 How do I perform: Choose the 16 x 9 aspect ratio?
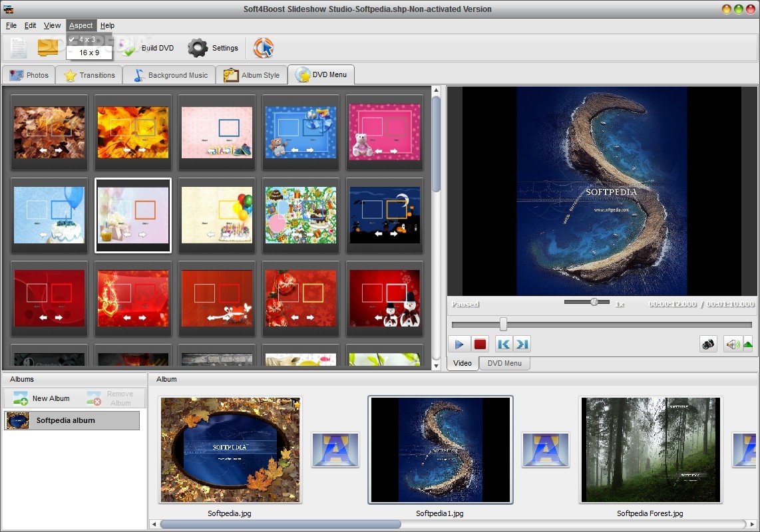(x=89, y=53)
